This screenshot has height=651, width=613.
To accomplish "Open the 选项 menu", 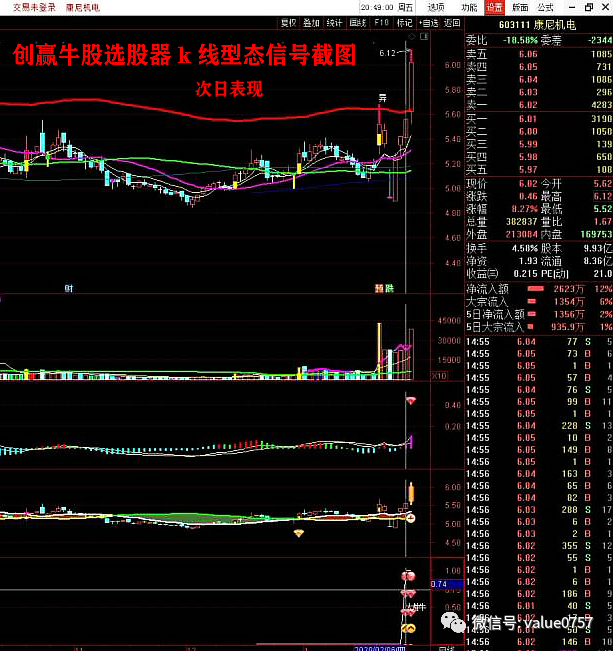I will [x=436, y=7].
